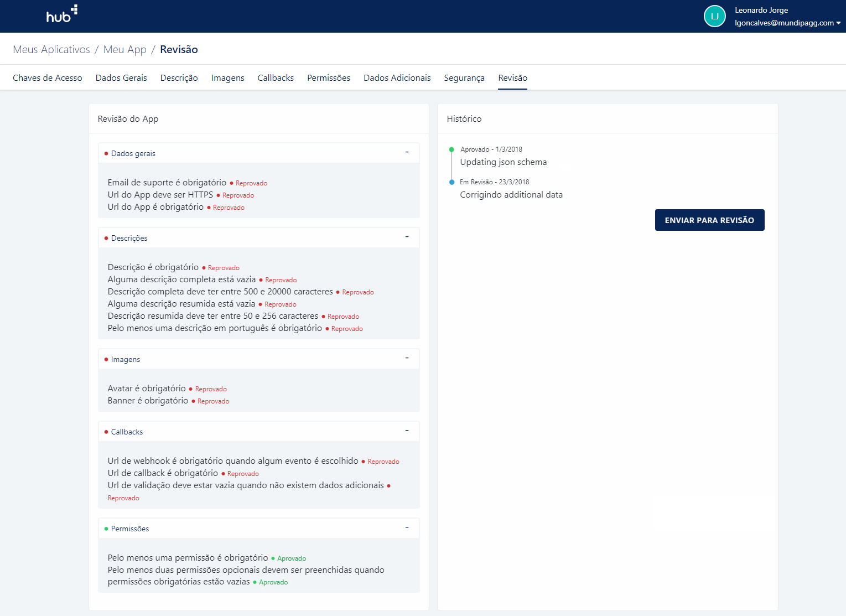The image size is (846, 616).
Task: Click 'Alguma descrição resumida está vazia' rule
Action: [x=181, y=304]
